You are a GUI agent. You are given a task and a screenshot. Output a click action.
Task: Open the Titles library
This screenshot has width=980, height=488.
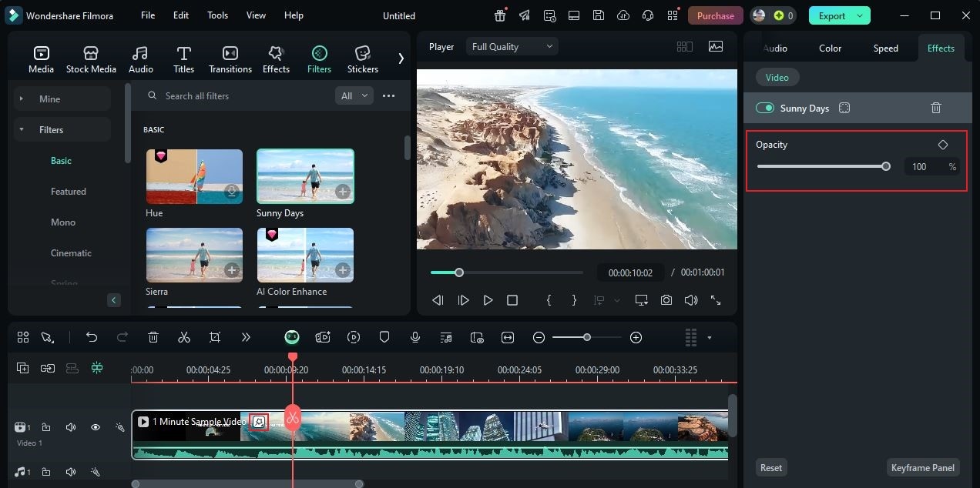[183, 58]
